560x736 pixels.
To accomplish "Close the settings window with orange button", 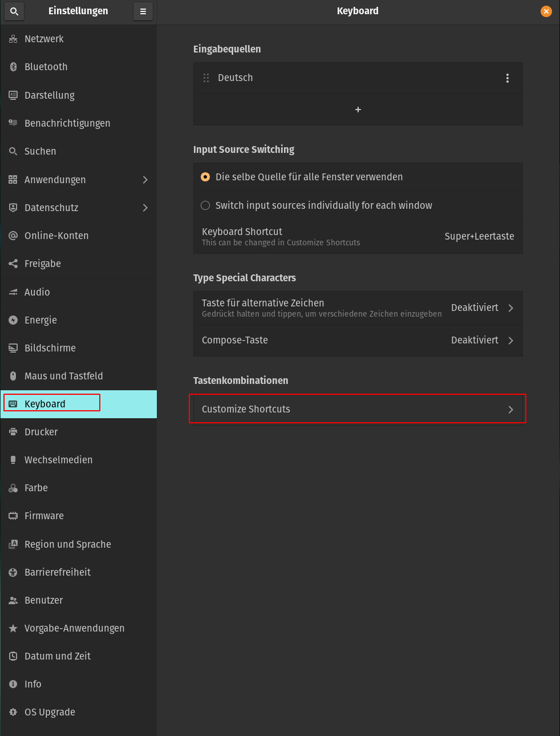I will (546, 11).
